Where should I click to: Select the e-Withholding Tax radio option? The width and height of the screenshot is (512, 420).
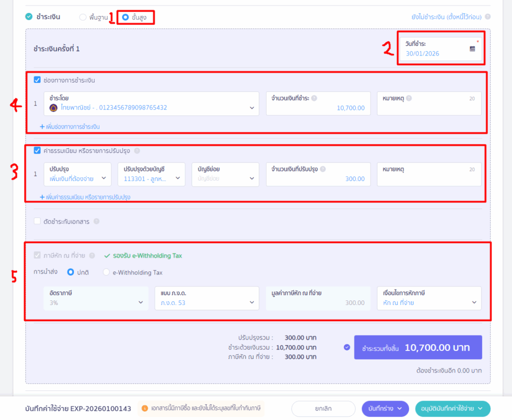pos(106,272)
